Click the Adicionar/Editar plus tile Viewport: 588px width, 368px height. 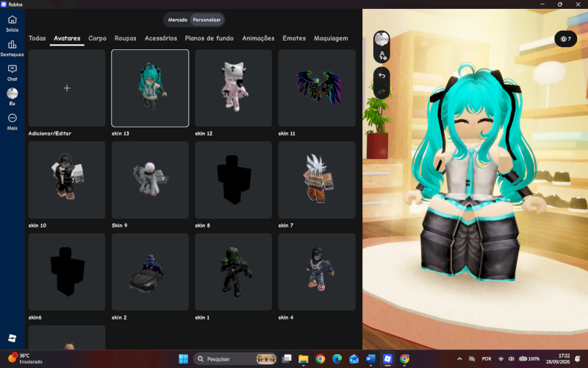point(67,88)
